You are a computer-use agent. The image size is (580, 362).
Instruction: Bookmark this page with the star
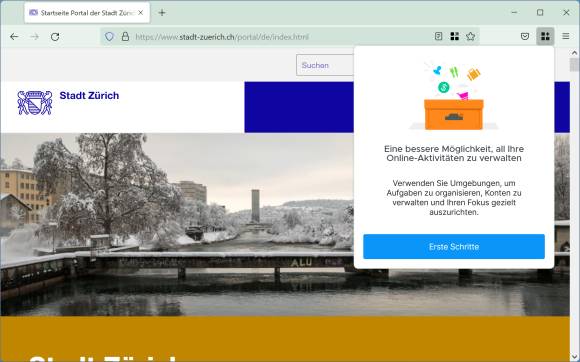(471, 36)
